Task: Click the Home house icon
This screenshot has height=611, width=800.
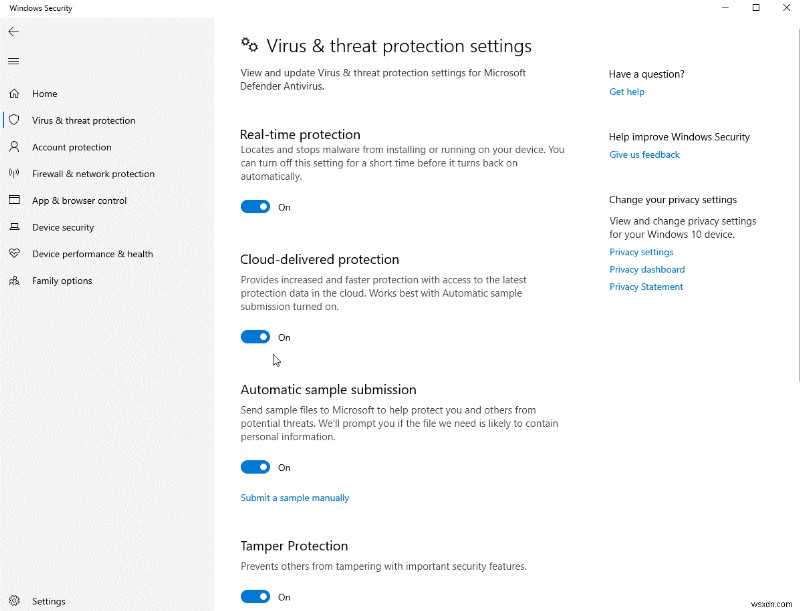Action: tap(14, 94)
